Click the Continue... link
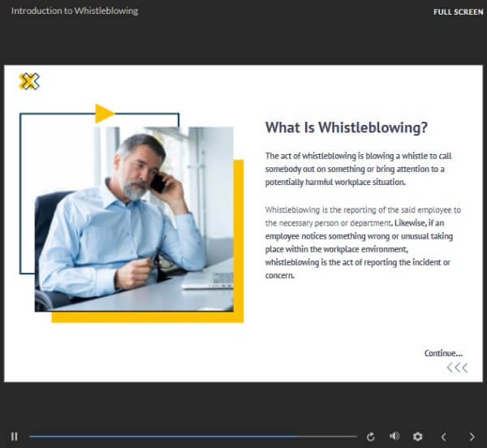 [x=443, y=353]
